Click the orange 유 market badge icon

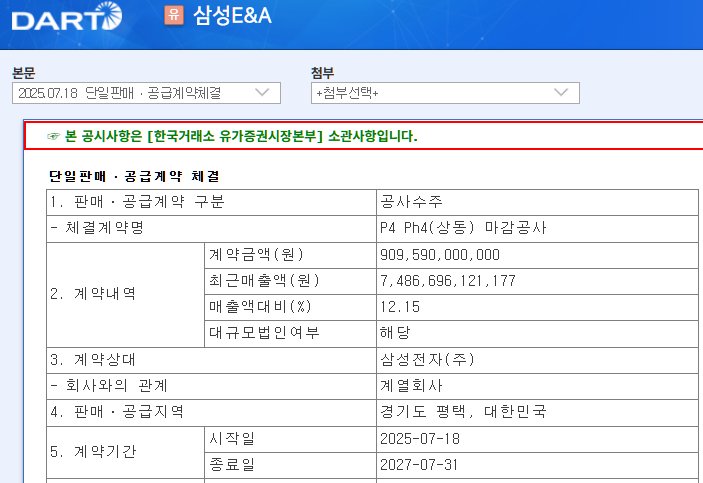point(174,15)
